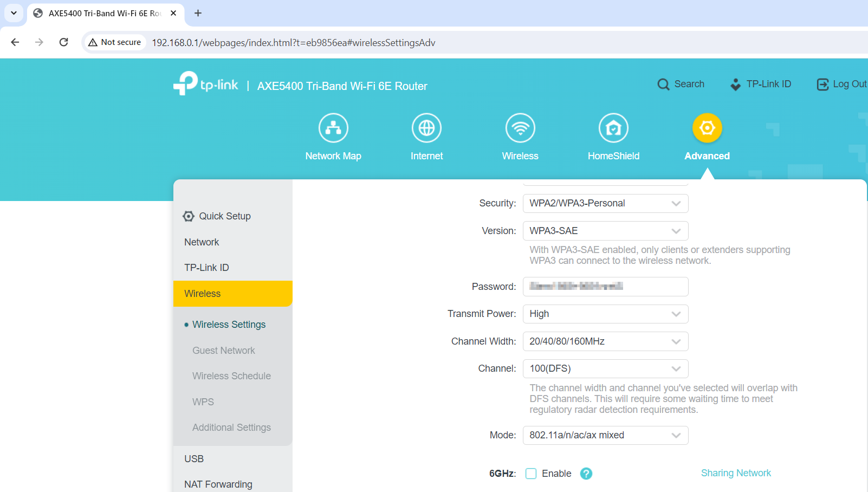Open the Transmit Power dropdown

[605, 314]
